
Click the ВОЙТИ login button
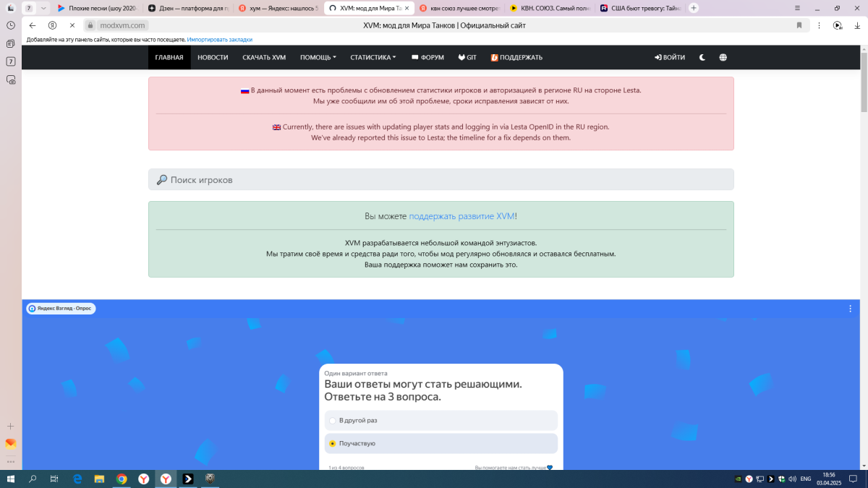click(670, 57)
